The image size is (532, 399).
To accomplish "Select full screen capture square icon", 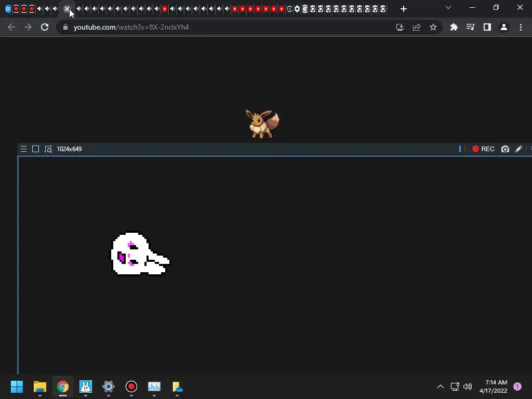I will click(36, 149).
